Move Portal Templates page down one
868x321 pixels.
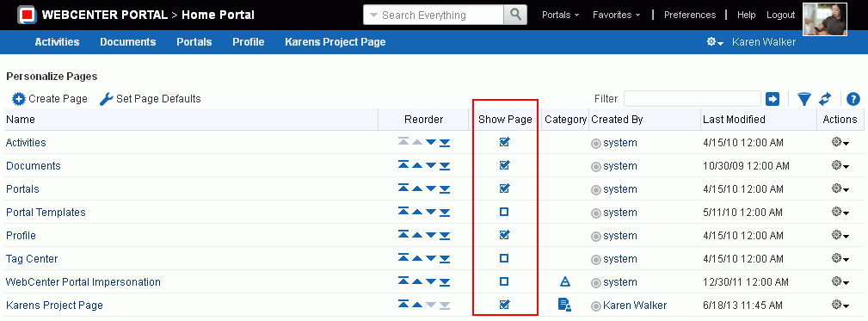click(431, 212)
